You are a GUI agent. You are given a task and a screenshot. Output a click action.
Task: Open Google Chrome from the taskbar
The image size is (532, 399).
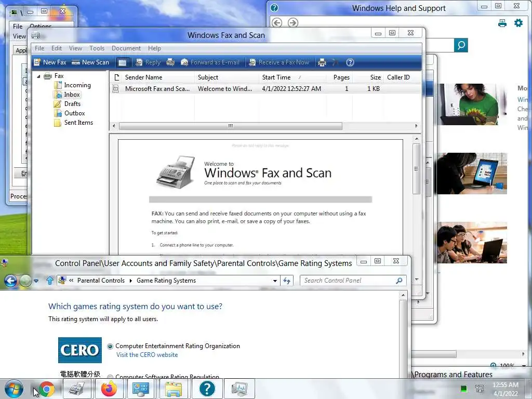coord(46,389)
